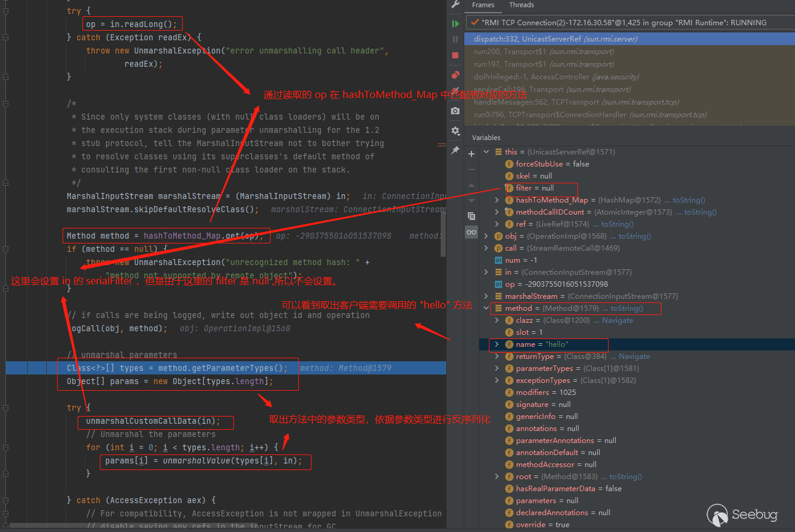The height and width of the screenshot is (532, 795).
Task: Click the Resume Program icon
Action: coord(455,23)
